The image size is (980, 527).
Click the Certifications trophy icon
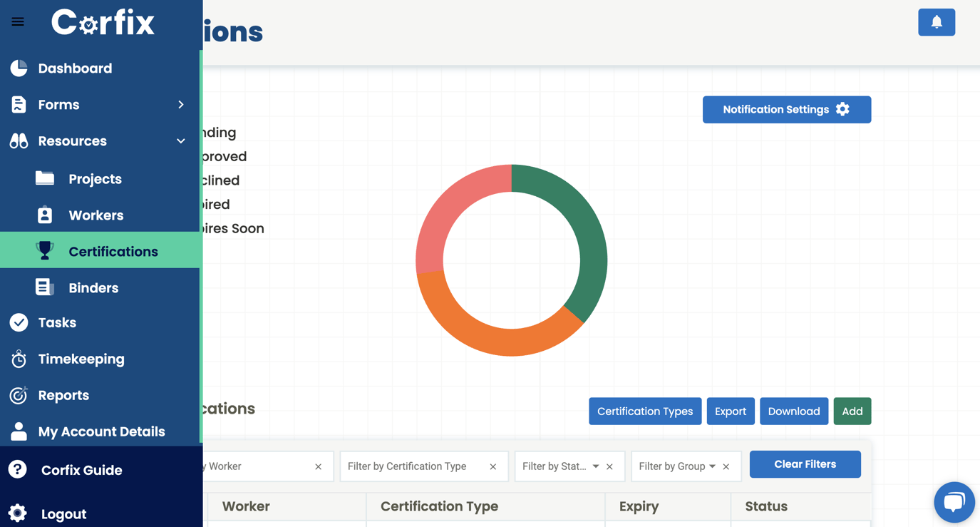[x=45, y=251]
